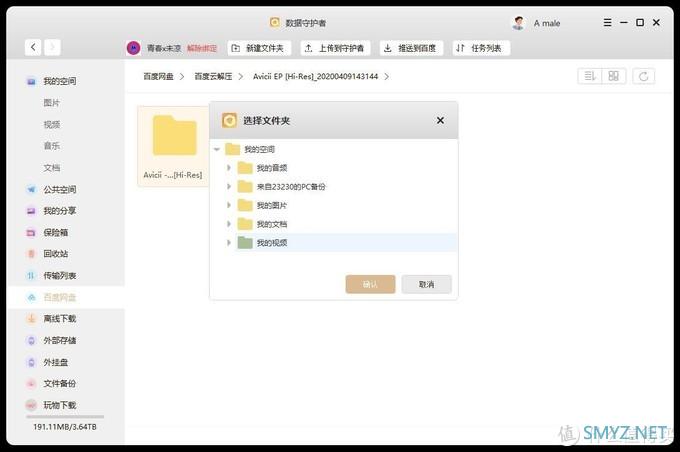
Task: Click 传输列表 sidebar icon
Action: [31, 275]
